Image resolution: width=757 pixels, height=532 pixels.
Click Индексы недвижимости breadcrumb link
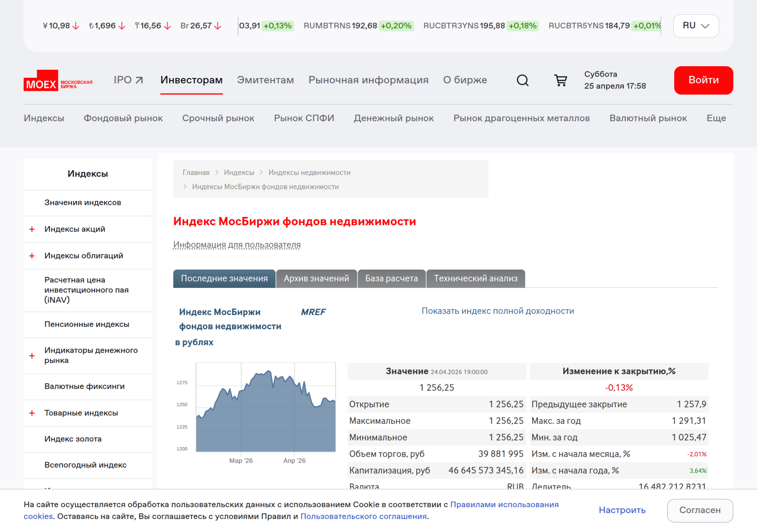(309, 173)
